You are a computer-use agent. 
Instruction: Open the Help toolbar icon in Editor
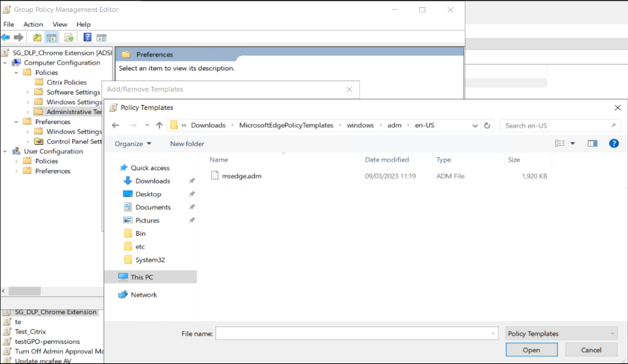(x=88, y=37)
